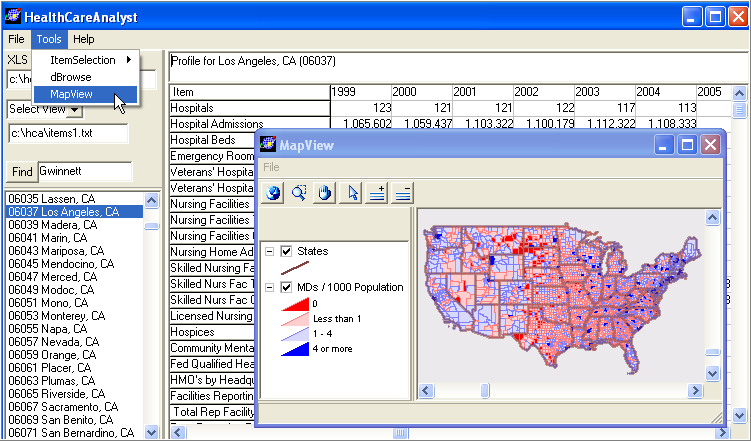Click the full extent globe icon

273,193
